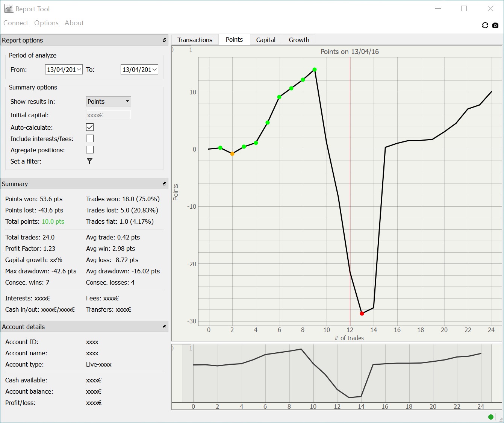
Task: Switch to the Growth tab
Action: tap(299, 40)
